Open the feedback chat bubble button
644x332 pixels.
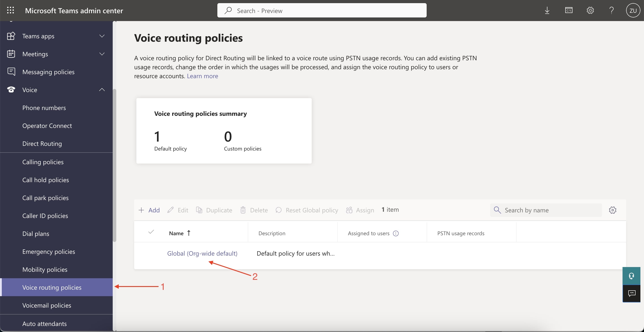[631, 293]
